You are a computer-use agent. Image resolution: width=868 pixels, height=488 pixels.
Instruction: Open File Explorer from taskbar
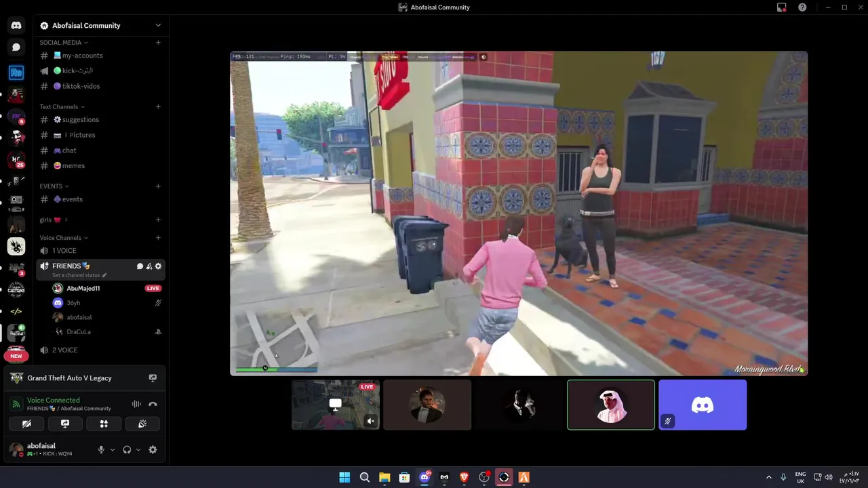click(x=384, y=477)
